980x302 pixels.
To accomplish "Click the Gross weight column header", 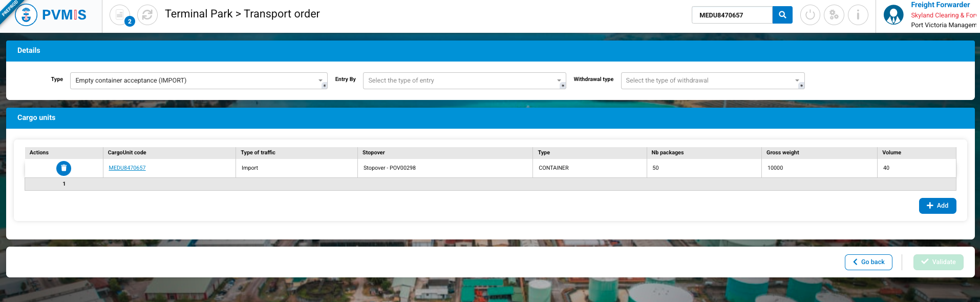I will [x=782, y=153].
